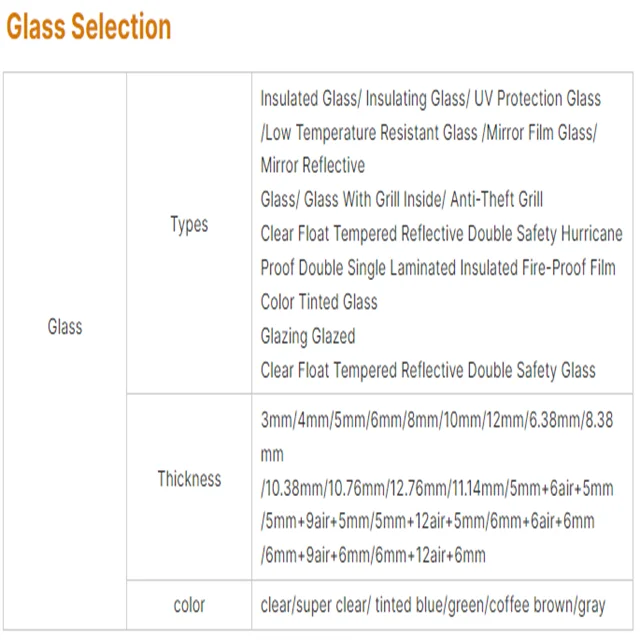Click the line starting with "/6mm+9air+6mm"
This screenshot has width=640, height=640.
click(374, 556)
